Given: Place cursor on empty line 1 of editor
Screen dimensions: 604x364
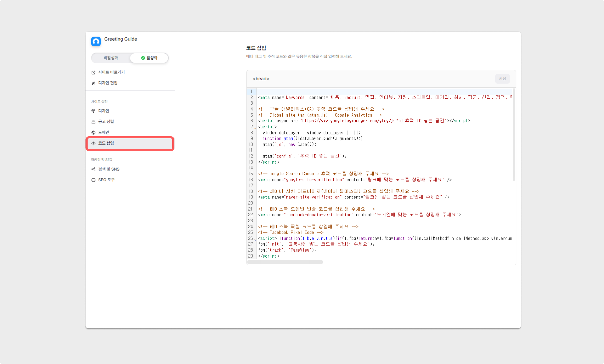Looking at the screenshot, I should pyautogui.click(x=366, y=92).
